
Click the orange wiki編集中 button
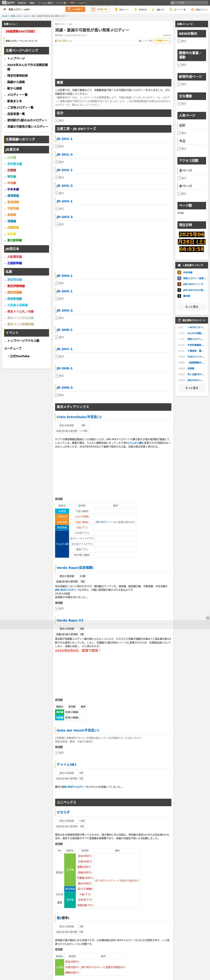point(75,9)
